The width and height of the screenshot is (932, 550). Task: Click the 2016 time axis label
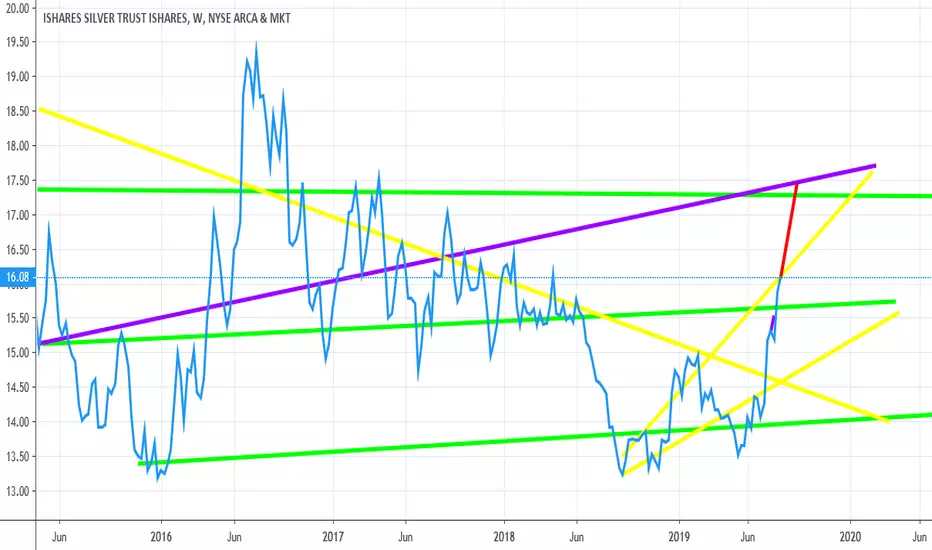click(160, 537)
